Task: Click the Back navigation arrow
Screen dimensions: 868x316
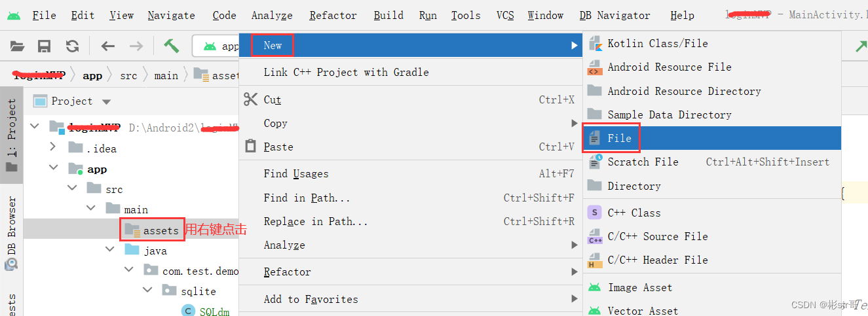Action: point(108,46)
